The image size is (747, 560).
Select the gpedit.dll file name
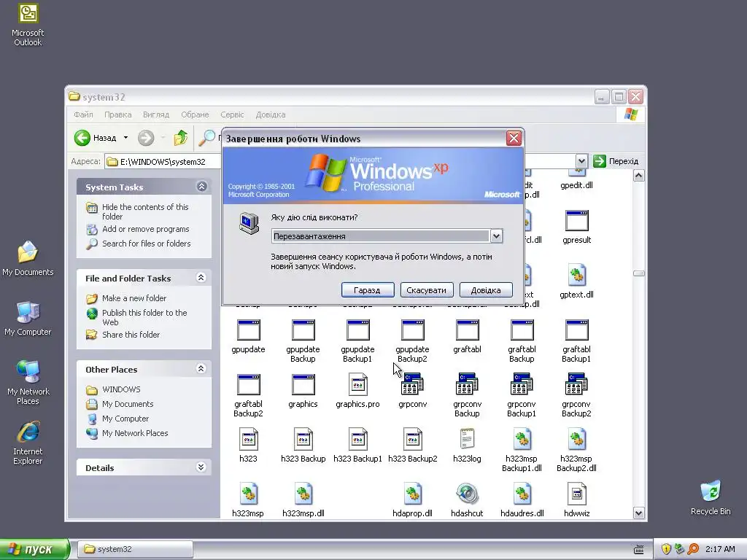[x=576, y=185]
